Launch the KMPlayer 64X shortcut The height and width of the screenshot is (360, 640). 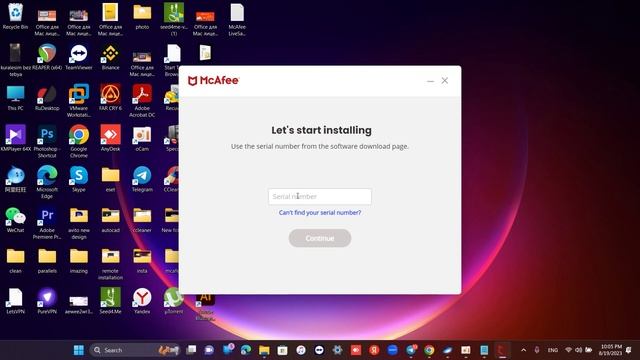(x=16, y=138)
